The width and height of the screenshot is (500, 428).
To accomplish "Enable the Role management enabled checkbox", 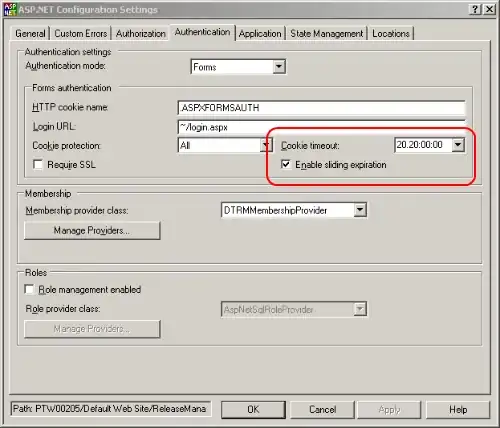I will tap(29, 289).
